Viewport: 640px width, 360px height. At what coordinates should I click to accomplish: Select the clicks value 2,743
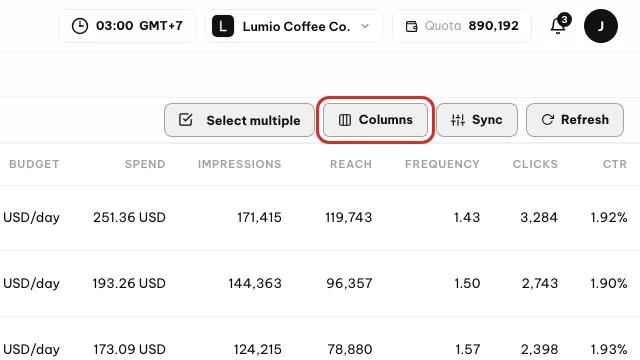pos(540,283)
